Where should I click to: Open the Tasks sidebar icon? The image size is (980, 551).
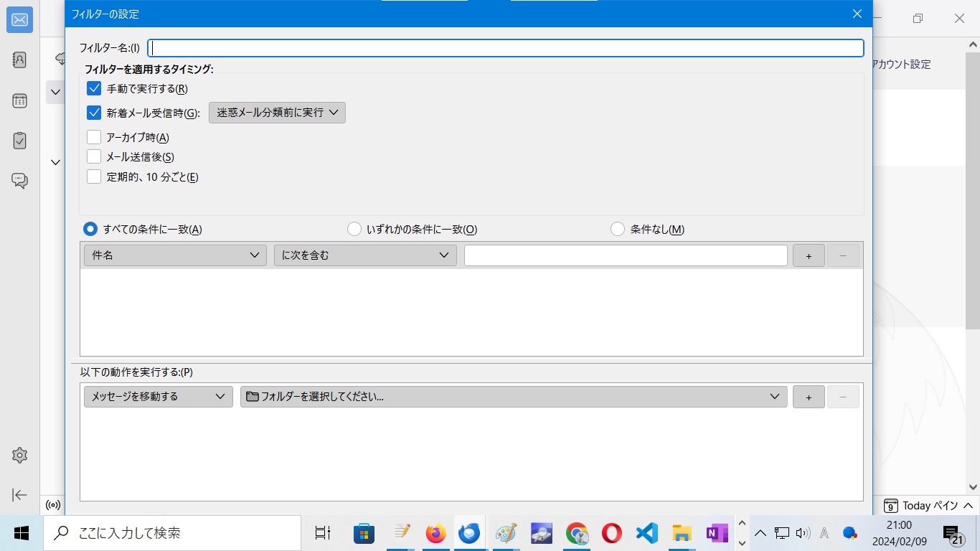point(19,141)
